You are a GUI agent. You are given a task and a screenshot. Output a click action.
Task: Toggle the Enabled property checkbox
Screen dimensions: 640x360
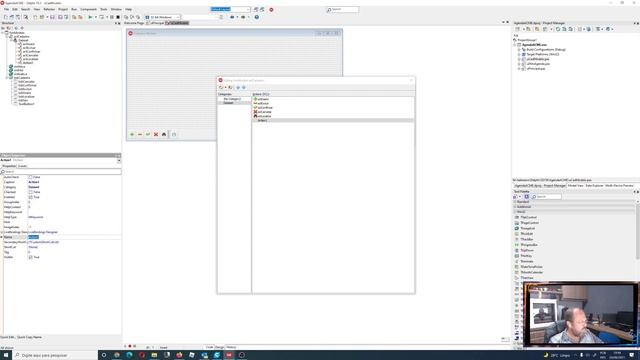click(30, 197)
